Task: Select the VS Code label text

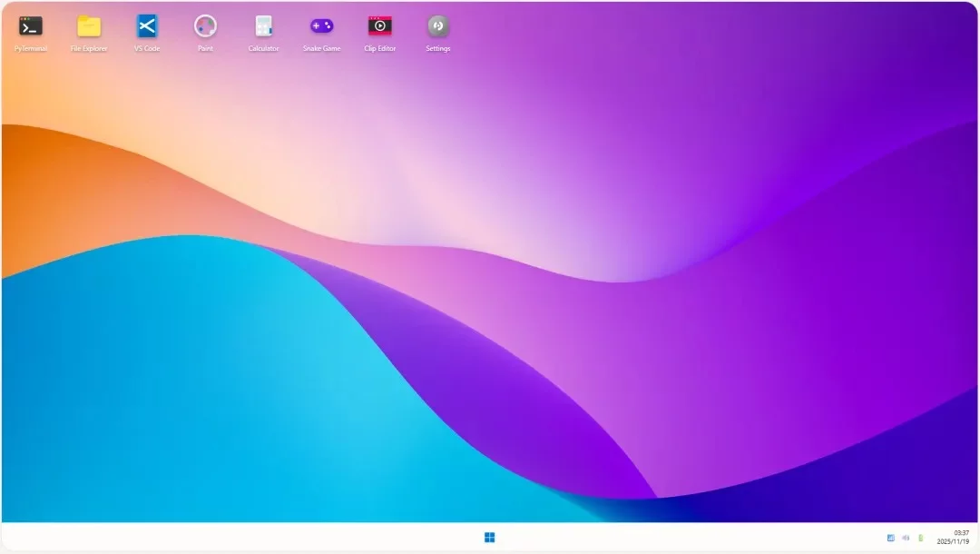Action: click(x=146, y=48)
